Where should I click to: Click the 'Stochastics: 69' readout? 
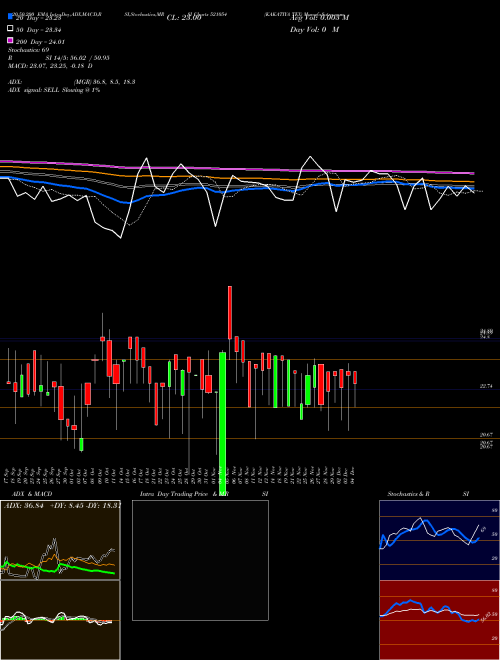click(x=29, y=50)
